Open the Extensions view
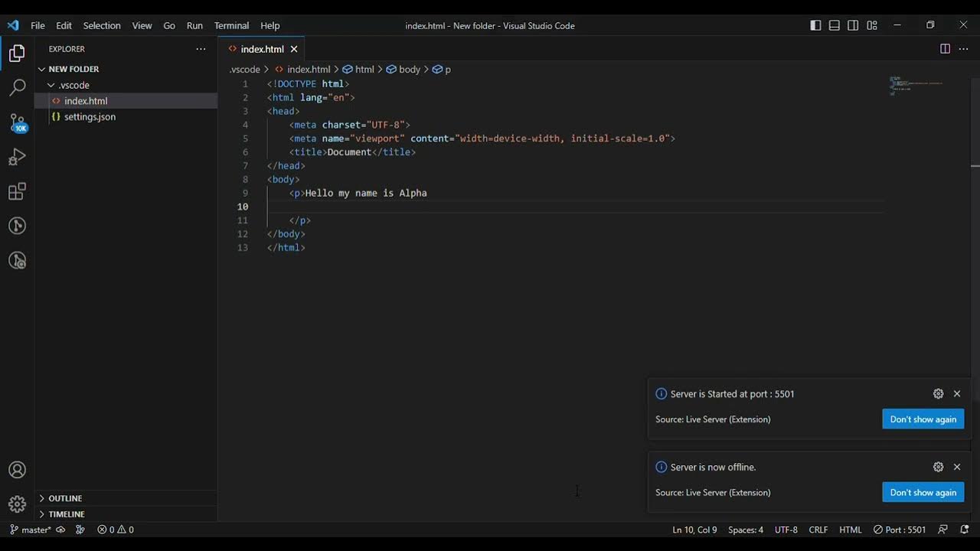Image resolution: width=980 pixels, height=551 pixels. click(17, 191)
